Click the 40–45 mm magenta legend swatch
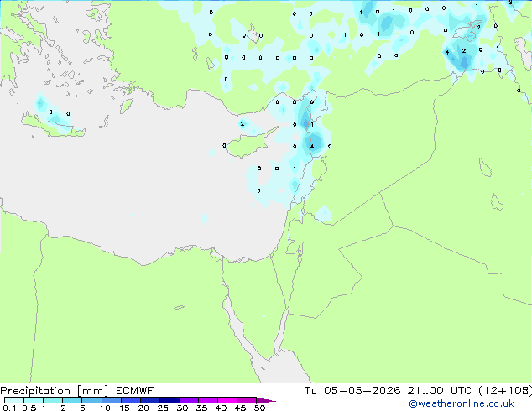532x411 pixels. click(x=227, y=400)
